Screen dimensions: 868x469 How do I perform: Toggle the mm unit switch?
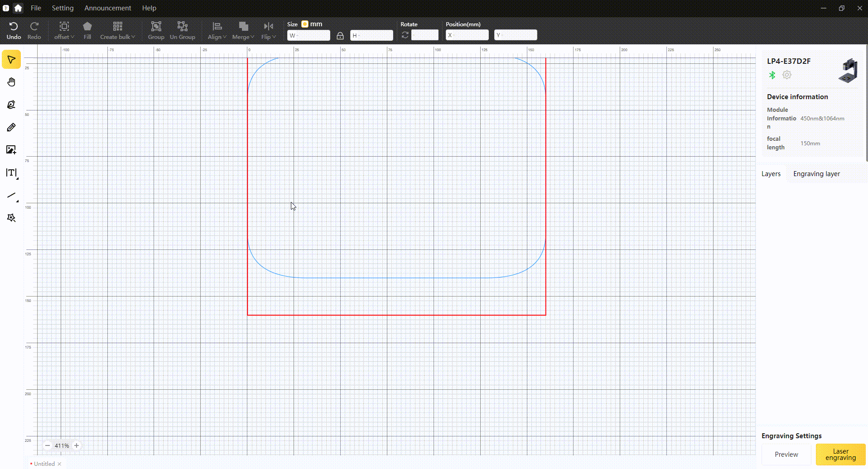pos(305,24)
